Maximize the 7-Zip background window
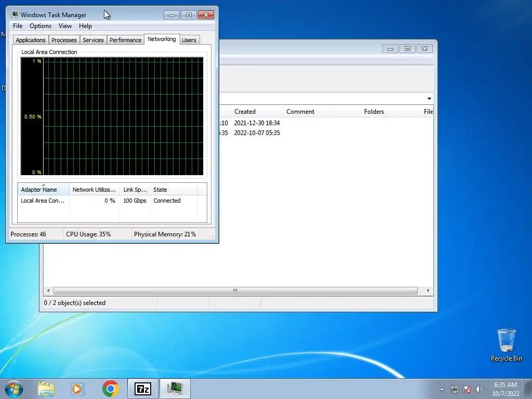The width and height of the screenshot is (532, 399). click(x=407, y=49)
